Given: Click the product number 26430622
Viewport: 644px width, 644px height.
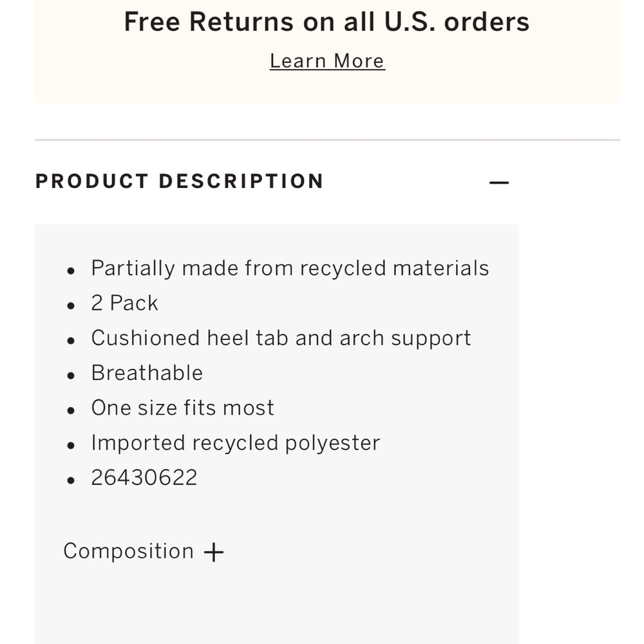Looking at the screenshot, I should [144, 478].
